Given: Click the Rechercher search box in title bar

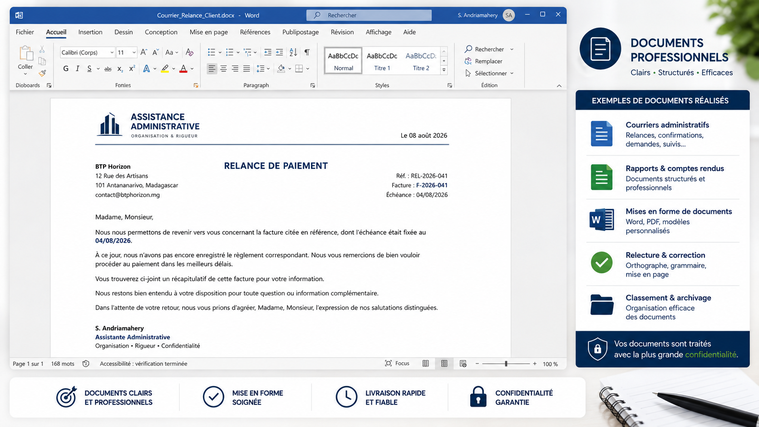Looking at the screenshot, I should [369, 15].
